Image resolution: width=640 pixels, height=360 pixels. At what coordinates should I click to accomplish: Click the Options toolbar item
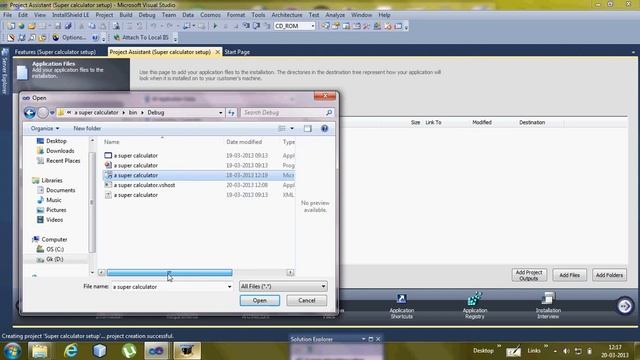click(x=69, y=37)
